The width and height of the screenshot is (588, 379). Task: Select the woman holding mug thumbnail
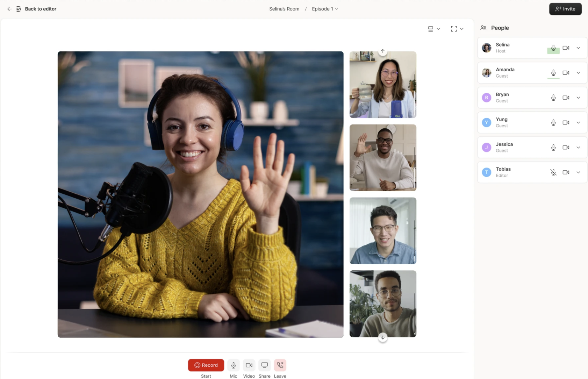(383, 85)
